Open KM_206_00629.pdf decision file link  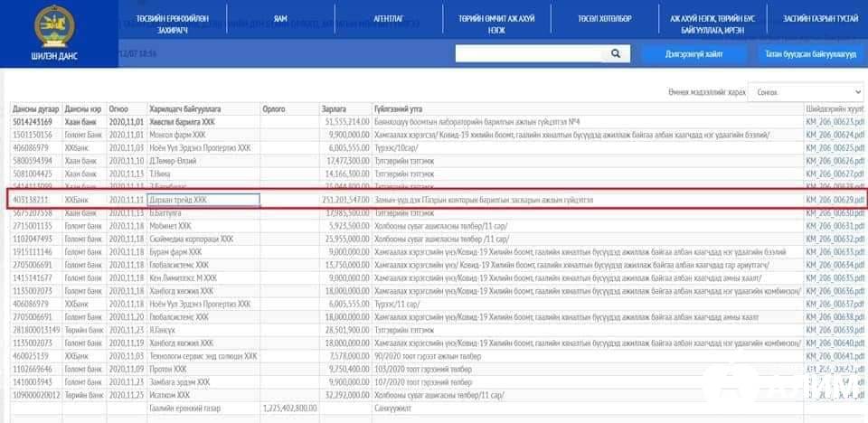click(835, 200)
